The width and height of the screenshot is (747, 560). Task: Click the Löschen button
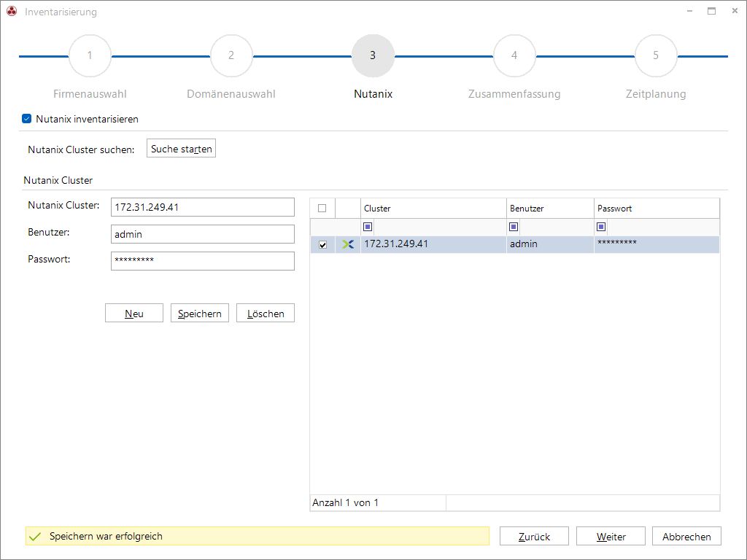click(x=266, y=314)
